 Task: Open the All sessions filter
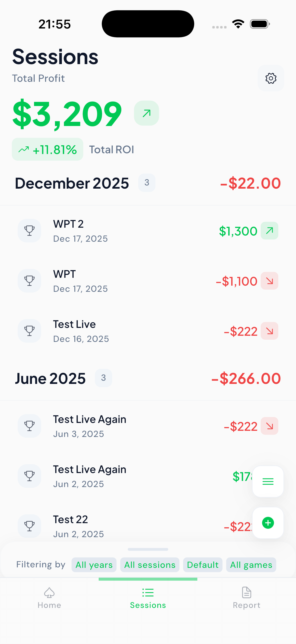pos(150,565)
